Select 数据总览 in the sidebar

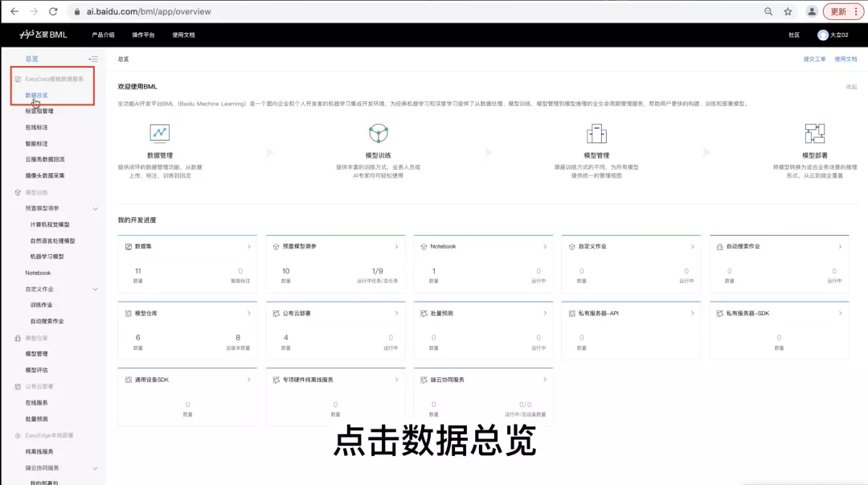pyautogui.click(x=36, y=96)
